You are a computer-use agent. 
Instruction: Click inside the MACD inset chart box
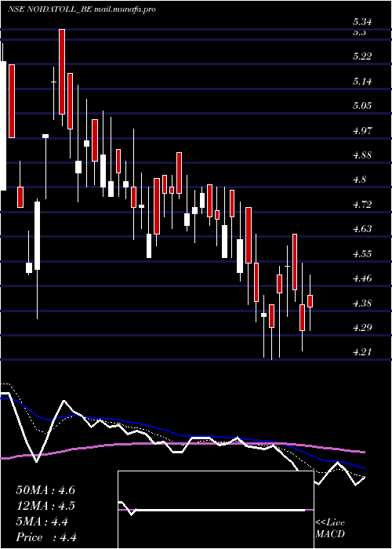216,510
